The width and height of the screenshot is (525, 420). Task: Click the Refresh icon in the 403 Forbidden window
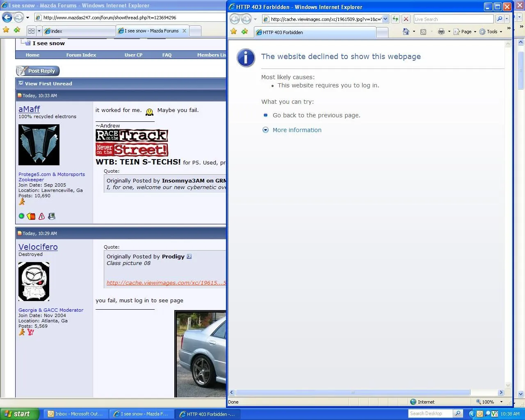pyautogui.click(x=395, y=19)
